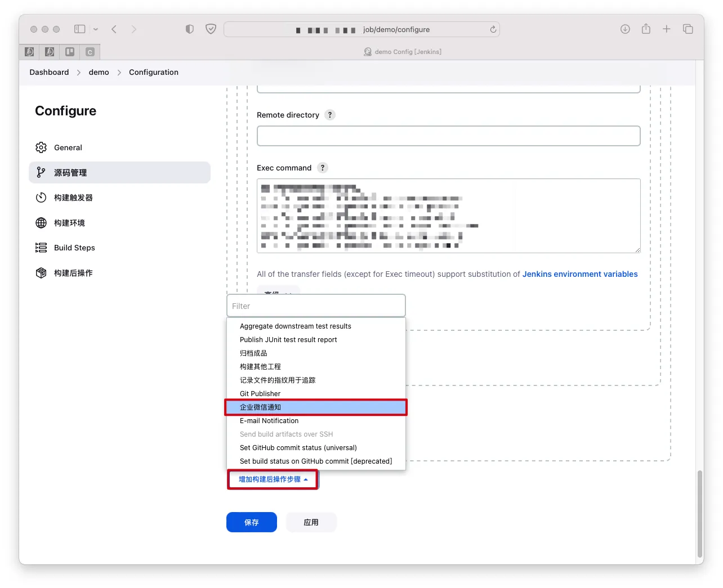Click the Filter search field
The image size is (723, 588).
coord(316,306)
